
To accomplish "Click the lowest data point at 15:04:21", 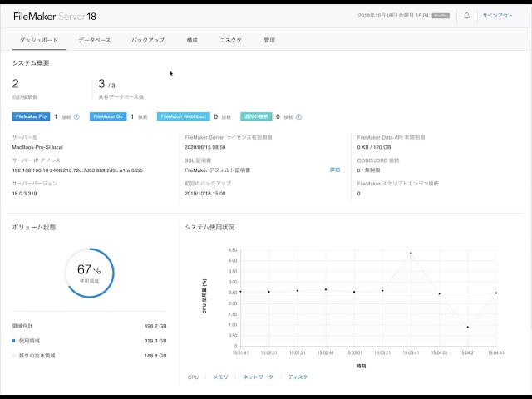I will coord(468,327).
